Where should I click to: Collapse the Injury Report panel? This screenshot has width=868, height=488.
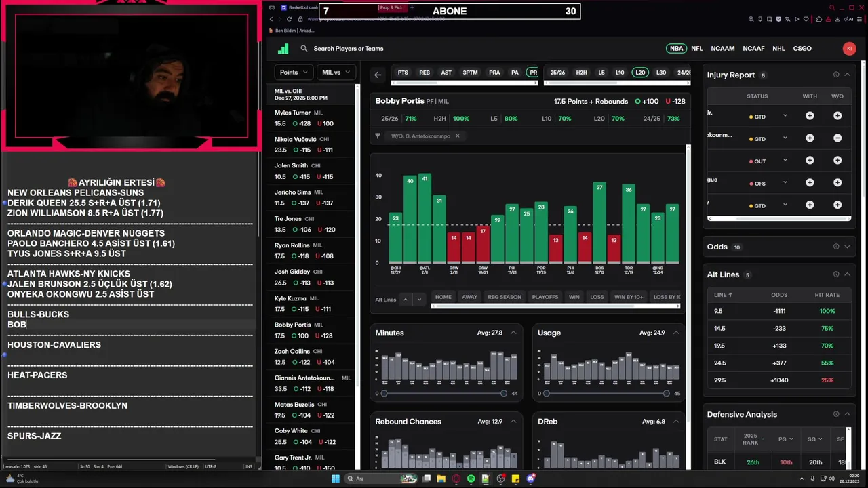[x=847, y=75]
